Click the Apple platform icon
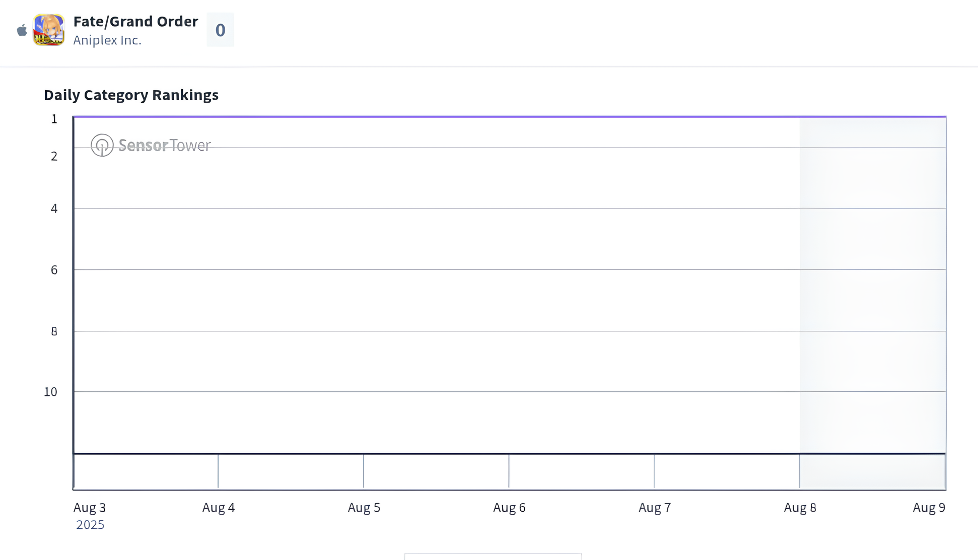 [x=22, y=30]
